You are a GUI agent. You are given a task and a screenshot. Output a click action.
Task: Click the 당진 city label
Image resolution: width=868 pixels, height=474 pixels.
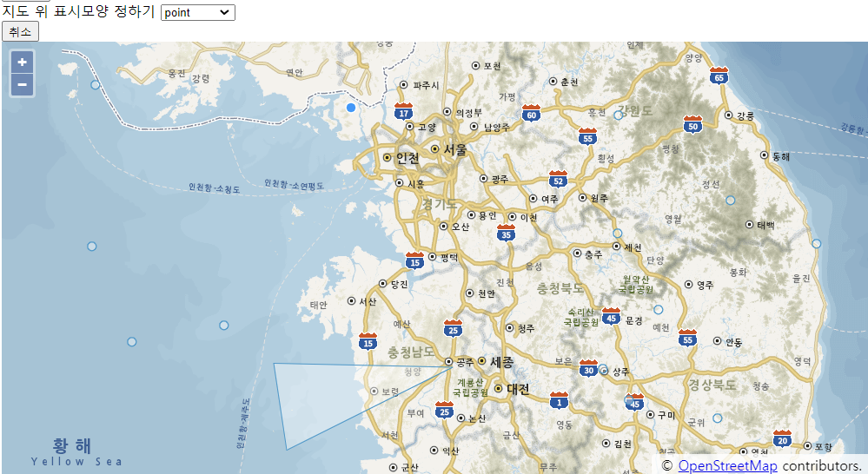tap(399, 284)
